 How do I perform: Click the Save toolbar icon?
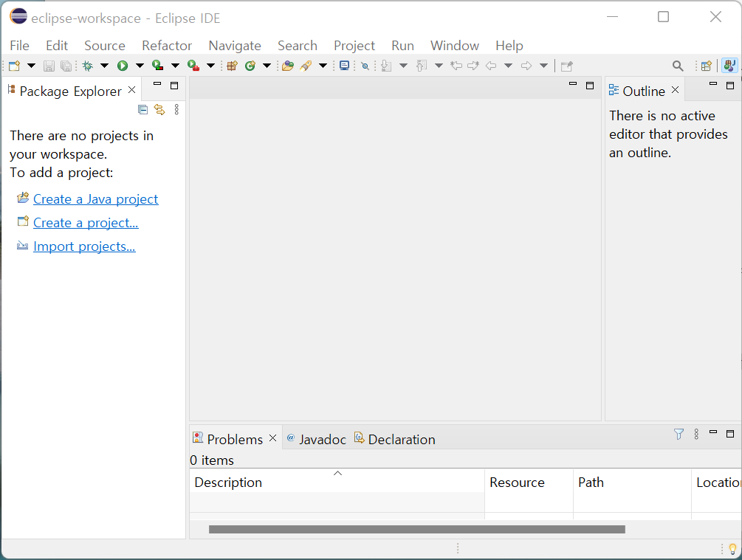pos(49,66)
